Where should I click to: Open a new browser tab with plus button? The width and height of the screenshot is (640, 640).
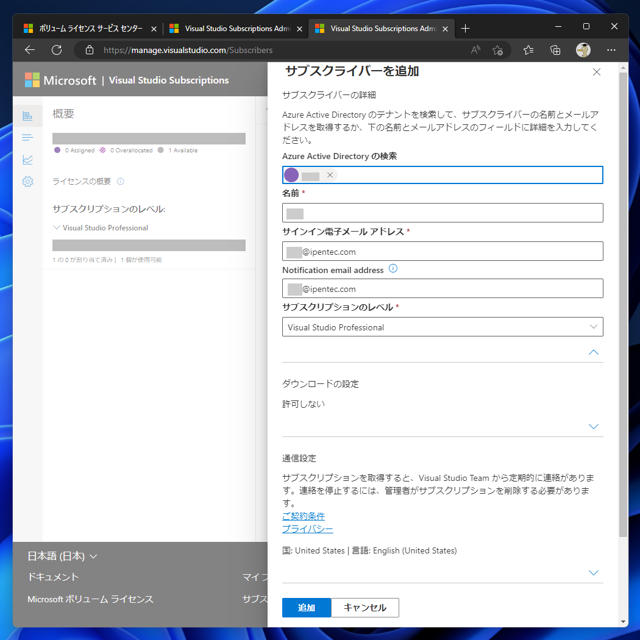[x=465, y=29]
